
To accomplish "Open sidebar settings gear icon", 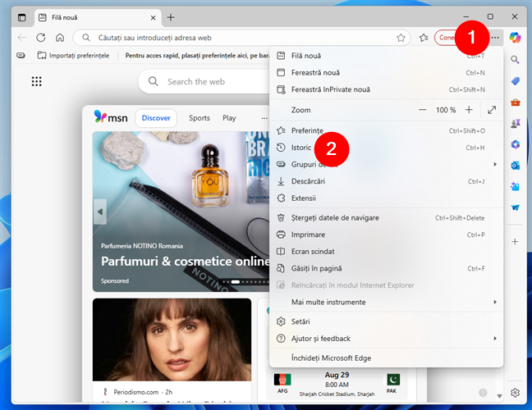I will pyautogui.click(x=515, y=394).
